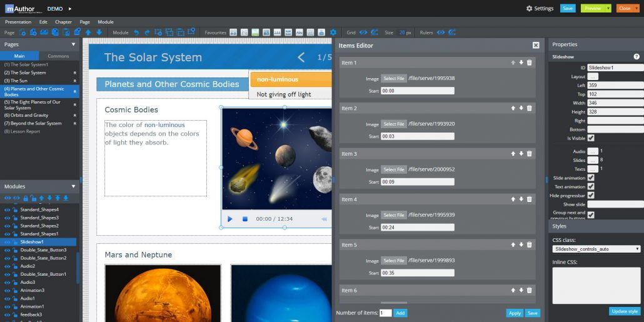Click previous page chevron in lesson header
Viewport: 644px width, 322px height.
(301, 57)
